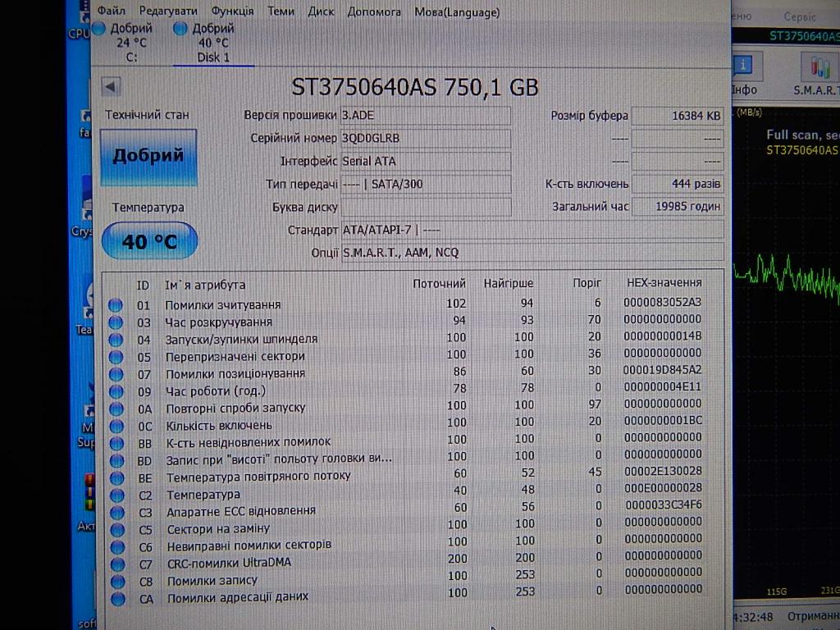This screenshot has height=630, width=840.
Task: Click the status icon for attribute BE
Action: (x=116, y=478)
